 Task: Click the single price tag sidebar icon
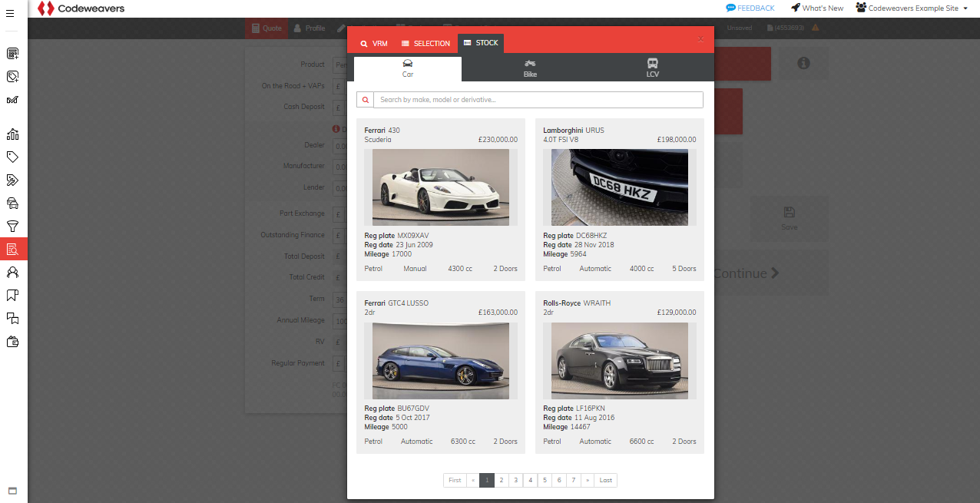click(12, 157)
